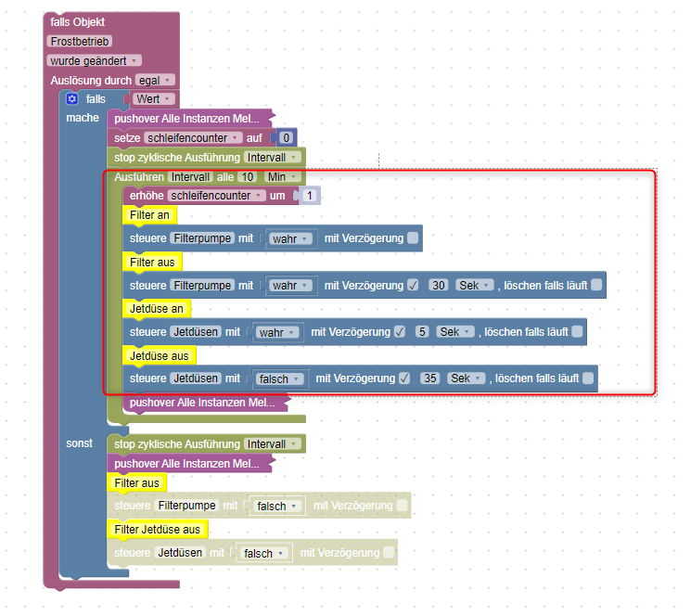Viewport: 691px width, 616px height.
Task: Select first pushover block under mache
Action: click(x=189, y=119)
